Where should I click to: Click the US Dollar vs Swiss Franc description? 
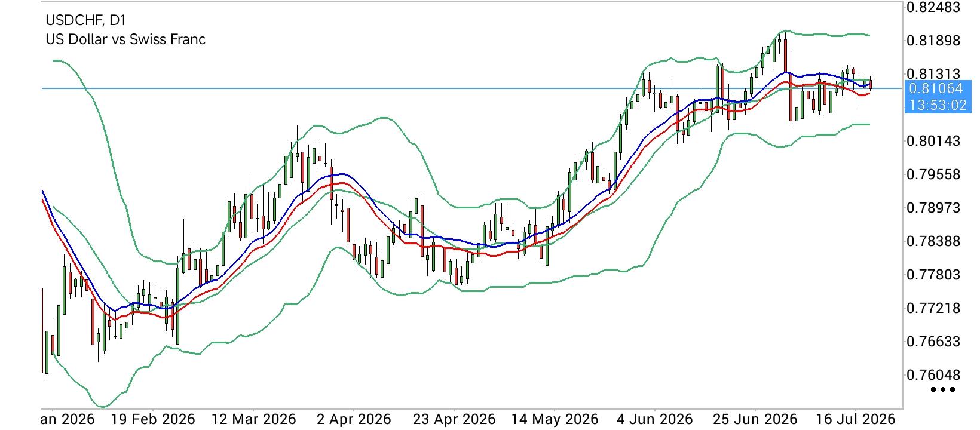(x=125, y=39)
